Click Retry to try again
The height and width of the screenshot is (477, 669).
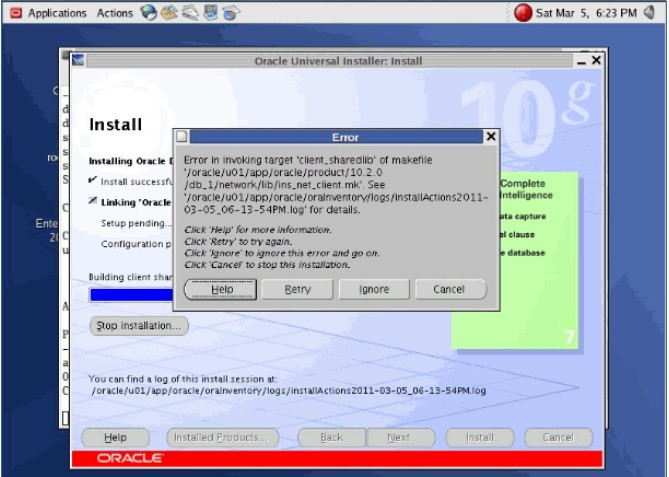[x=297, y=289]
